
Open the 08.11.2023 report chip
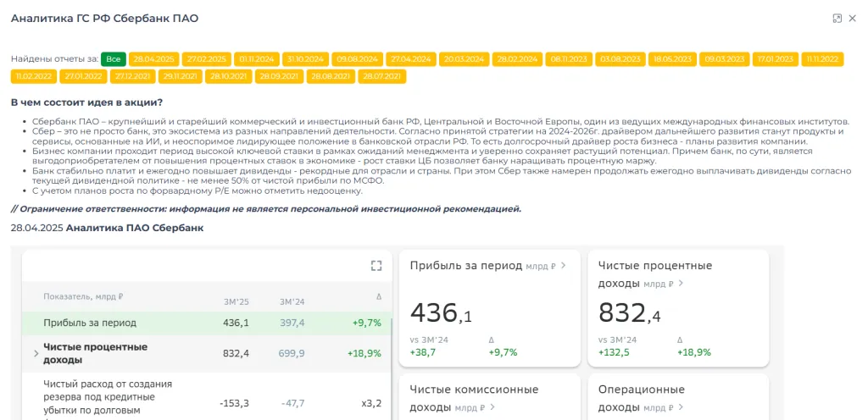click(x=569, y=59)
